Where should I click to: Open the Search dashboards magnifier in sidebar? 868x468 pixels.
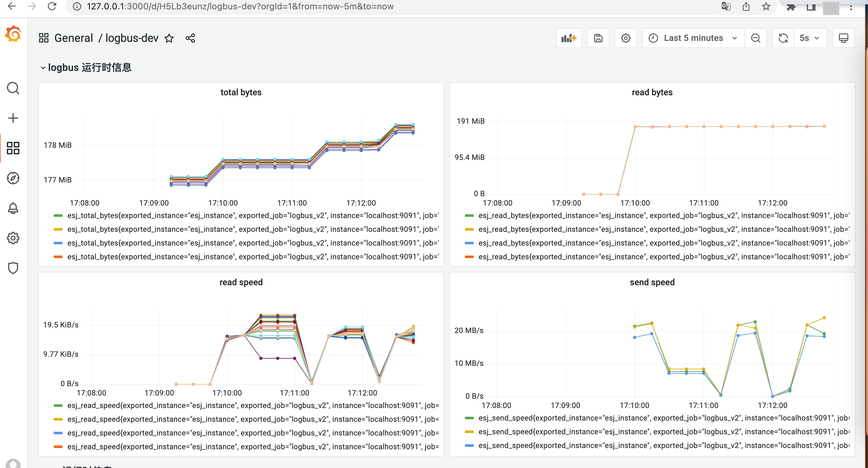click(x=13, y=88)
